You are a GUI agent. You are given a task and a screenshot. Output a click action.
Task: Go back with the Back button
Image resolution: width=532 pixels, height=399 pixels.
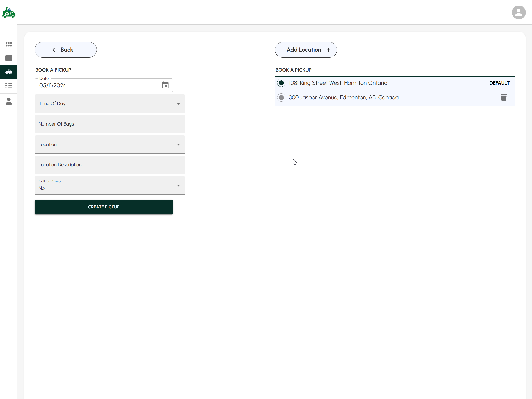point(66,50)
